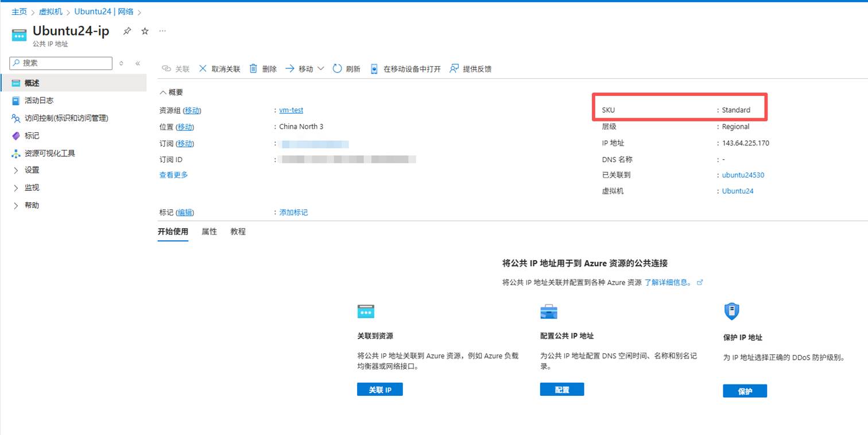Open in mobile device toolbar icon
The image size is (868, 435).
point(374,69)
